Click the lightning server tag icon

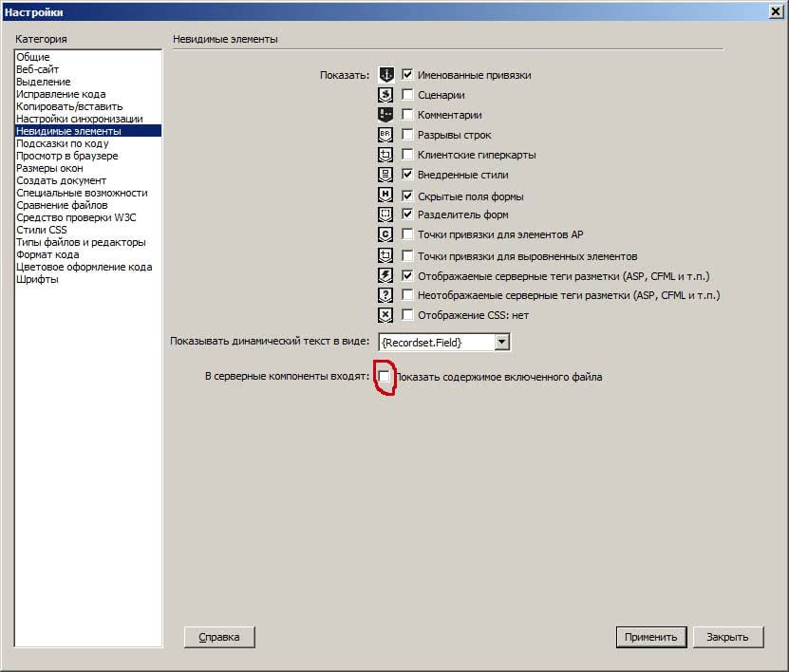coord(385,275)
